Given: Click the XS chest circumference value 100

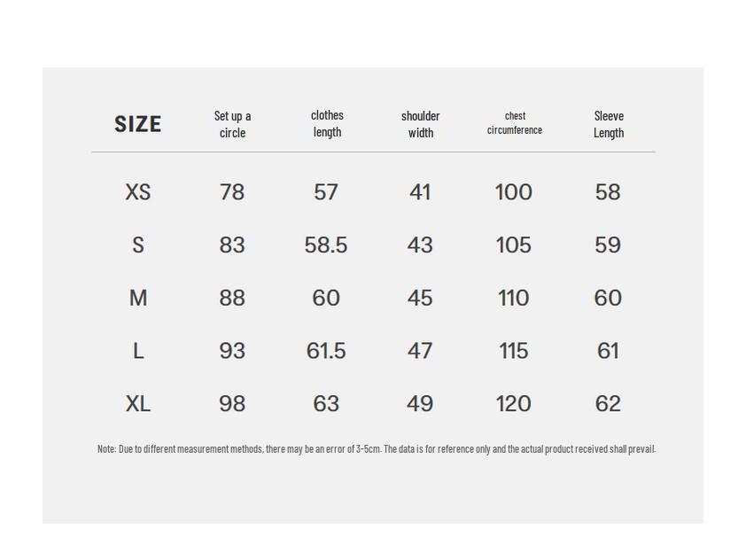Looking at the screenshot, I should coord(514,192).
